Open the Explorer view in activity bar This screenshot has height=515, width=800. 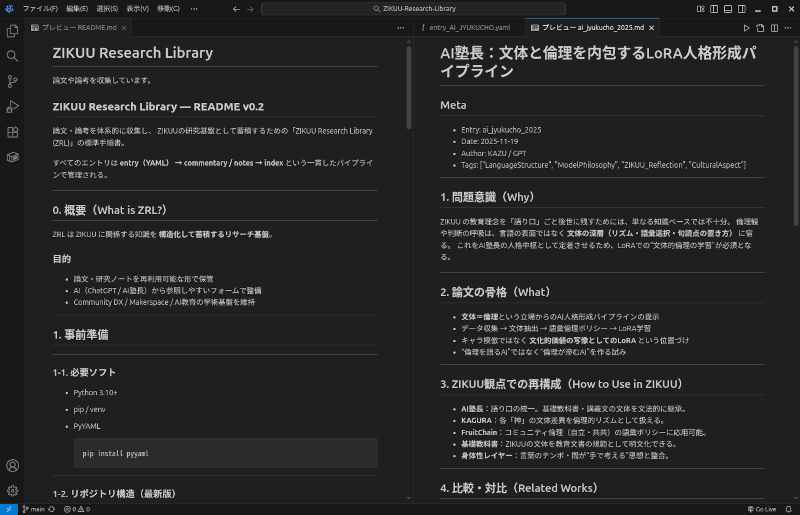[x=12, y=31]
